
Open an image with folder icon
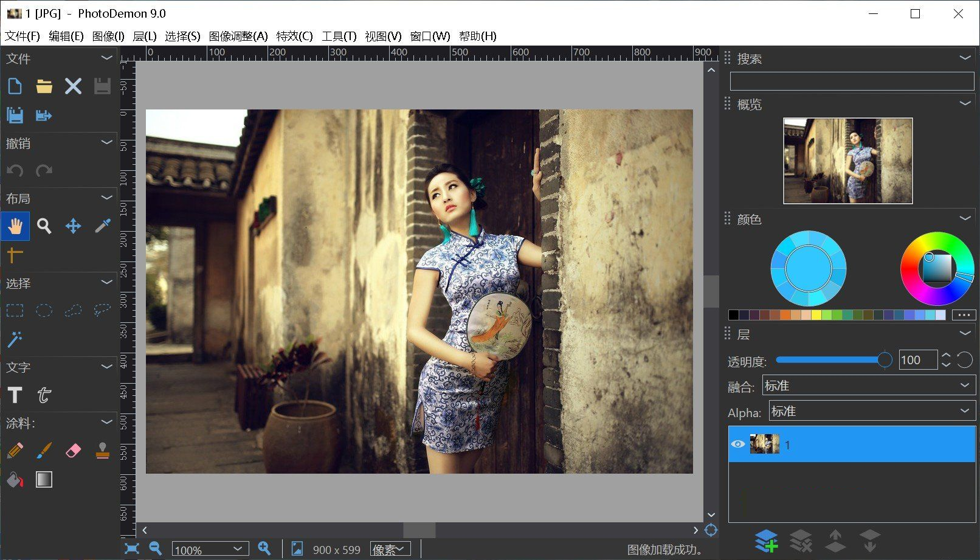click(44, 86)
